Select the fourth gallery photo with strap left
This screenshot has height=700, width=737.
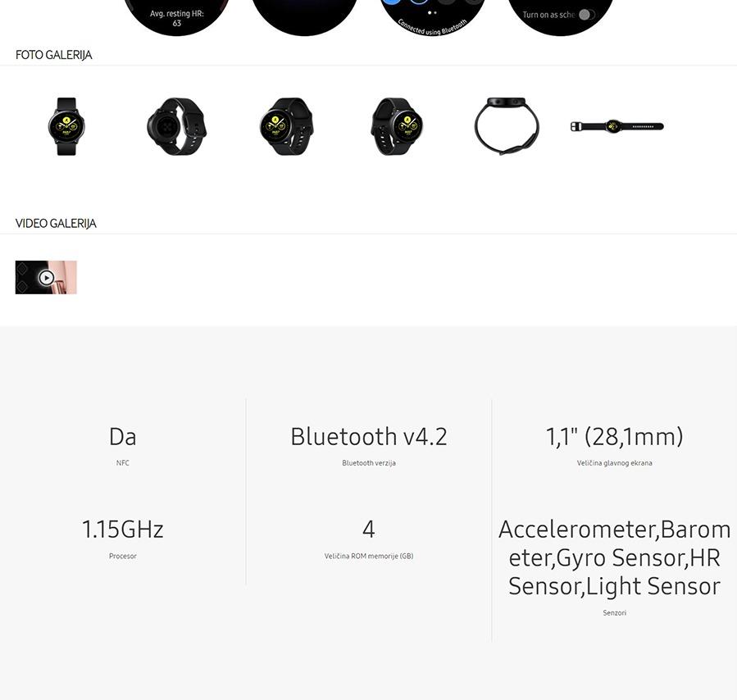tap(397, 126)
